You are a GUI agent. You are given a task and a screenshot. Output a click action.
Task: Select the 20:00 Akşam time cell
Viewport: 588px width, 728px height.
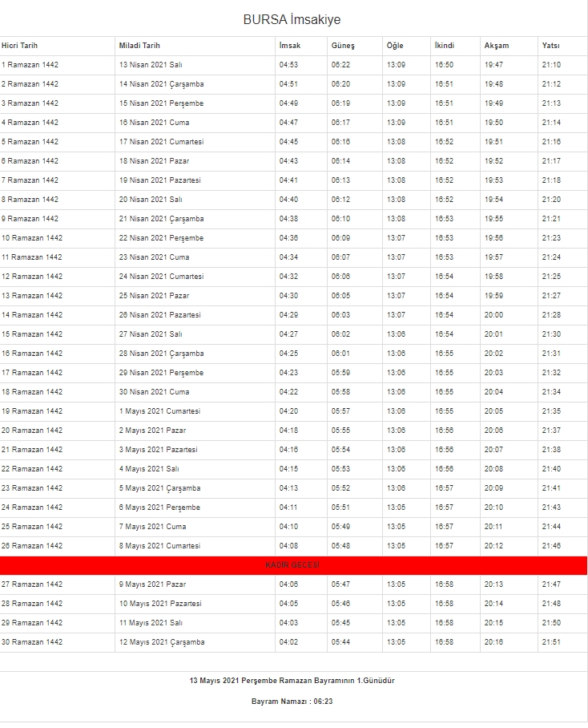pyautogui.click(x=493, y=315)
